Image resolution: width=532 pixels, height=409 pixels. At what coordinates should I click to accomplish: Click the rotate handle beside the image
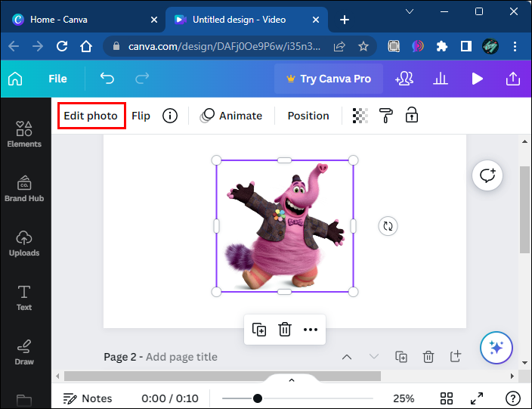point(388,226)
